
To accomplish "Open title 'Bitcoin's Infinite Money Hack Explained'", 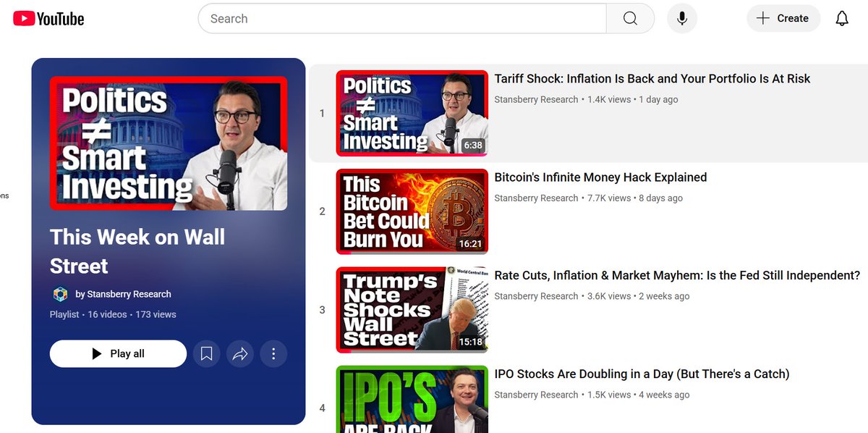I will [x=600, y=177].
